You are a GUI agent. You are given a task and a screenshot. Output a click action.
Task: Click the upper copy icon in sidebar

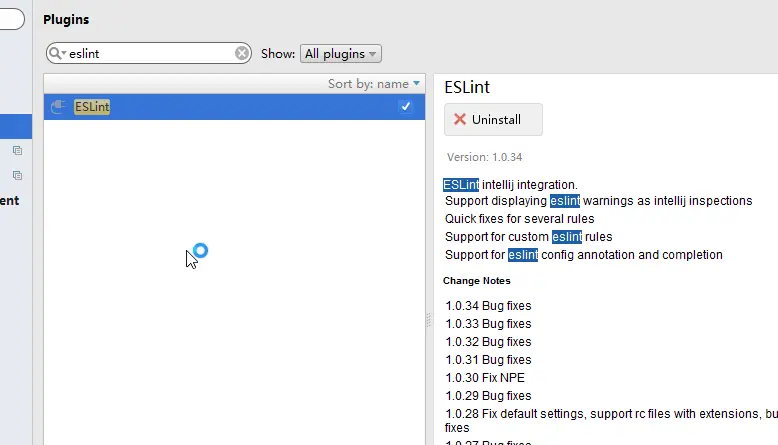pyautogui.click(x=17, y=150)
